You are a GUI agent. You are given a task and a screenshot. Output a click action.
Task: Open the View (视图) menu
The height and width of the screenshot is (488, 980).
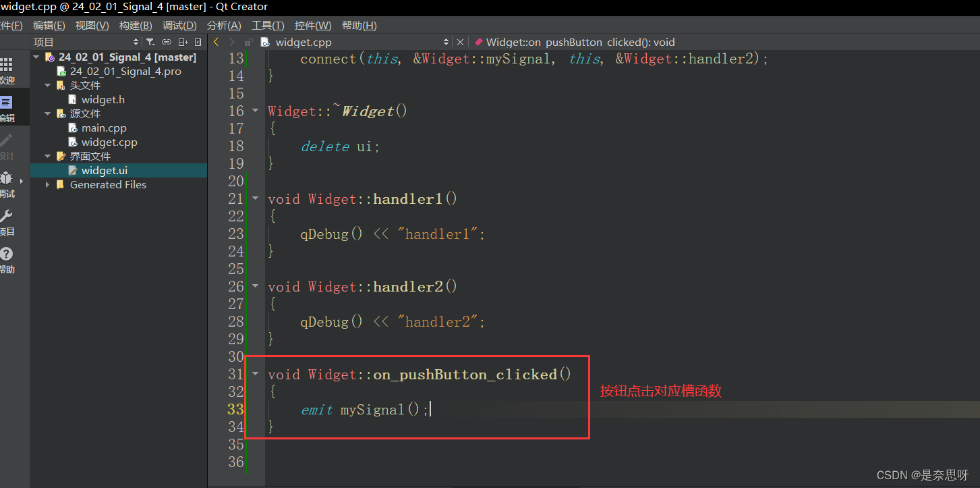[x=92, y=26]
